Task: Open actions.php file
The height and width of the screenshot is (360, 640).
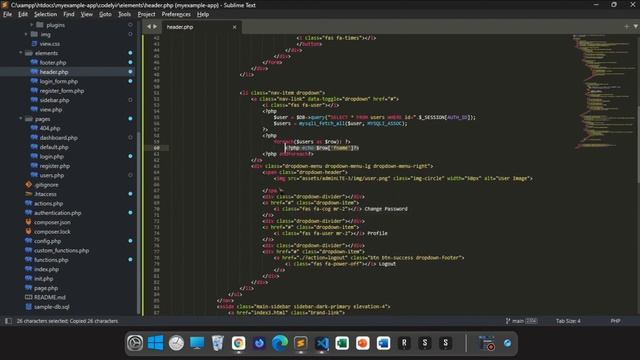Action: pyautogui.click(x=48, y=203)
